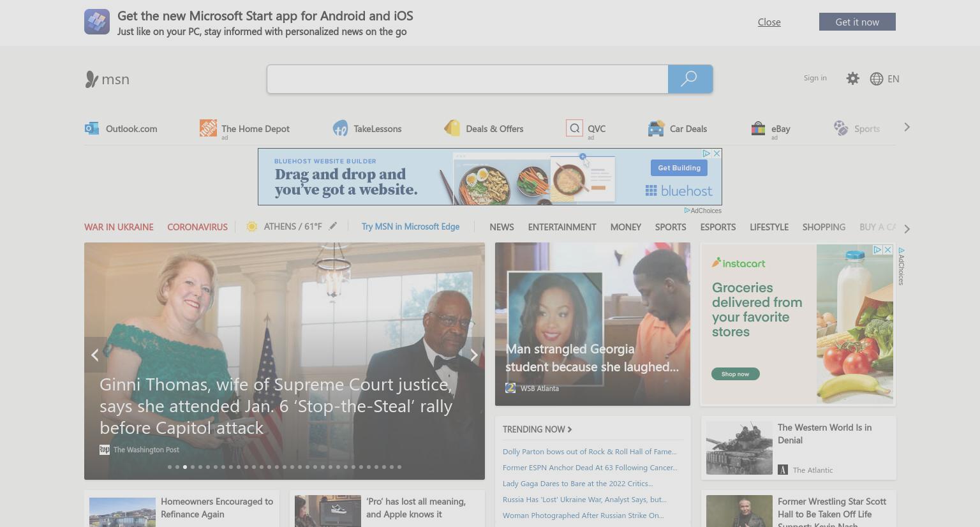Show more shortcuts with right chevron
This screenshot has height=527, width=980.
(x=907, y=128)
